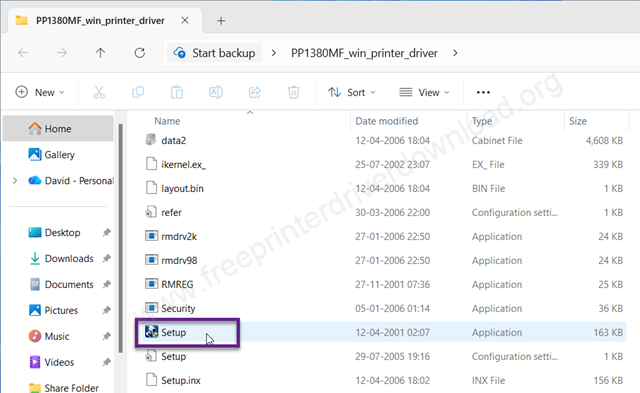
Task: Click the Share icon in toolbar
Action: click(255, 92)
